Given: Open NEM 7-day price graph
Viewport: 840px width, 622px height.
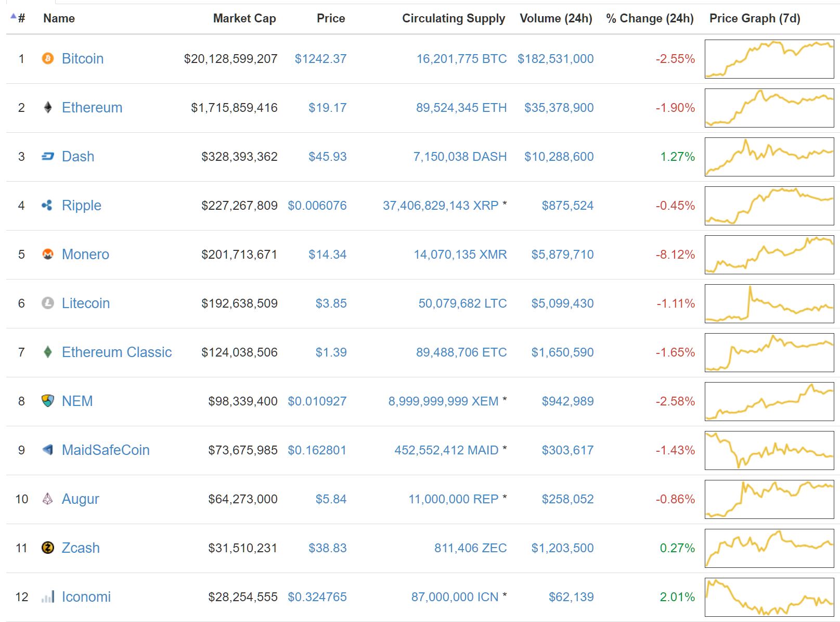Looking at the screenshot, I should click(x=769, y=401).
